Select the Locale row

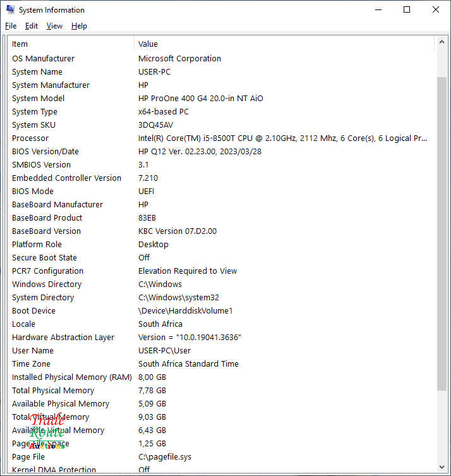221,324
